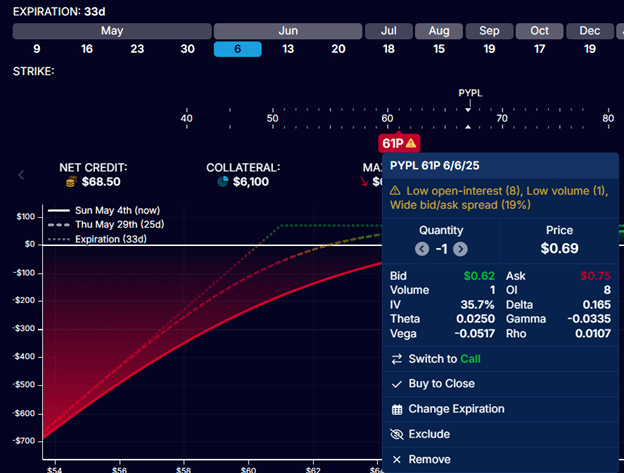624x473 pixels.
Task: Click the Rho value 0.0107
Action: (593, 333)
